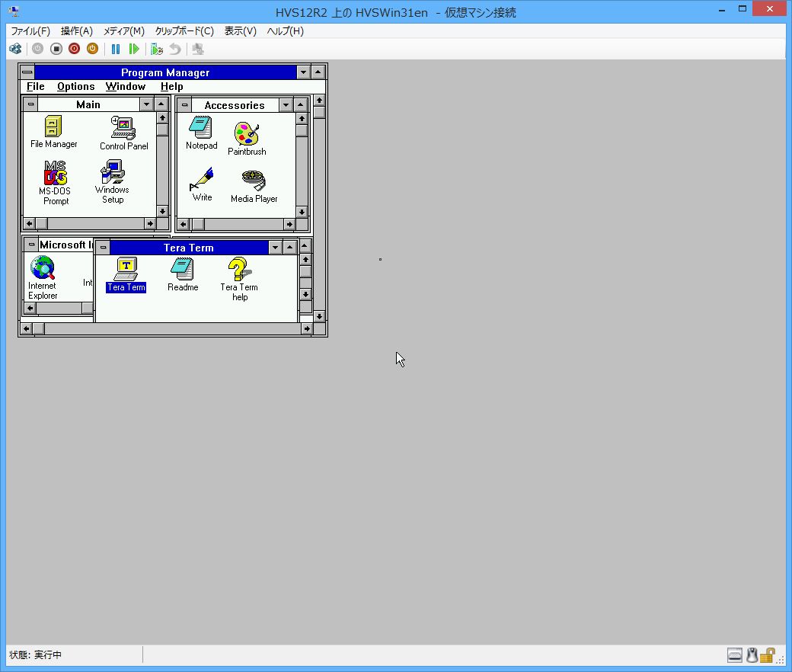Open the Microsoft Internet group control-menu box
792x672 pixels.
coord(31,245)
